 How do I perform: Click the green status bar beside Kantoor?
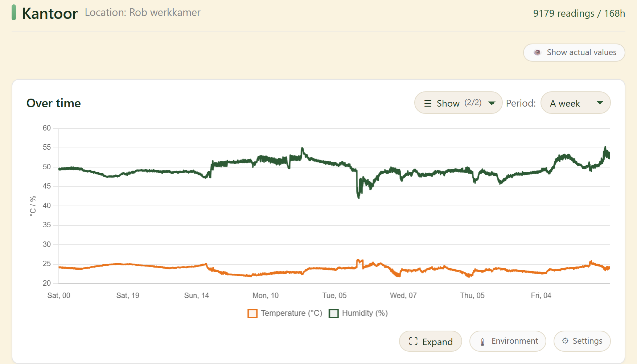click(14, 12)
